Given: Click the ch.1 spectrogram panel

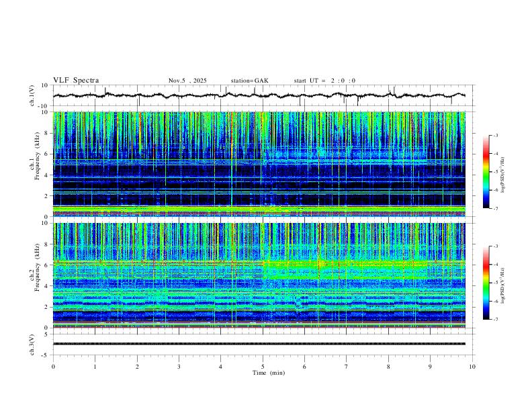Looking at the screenshot, I should tap(259, 164).
